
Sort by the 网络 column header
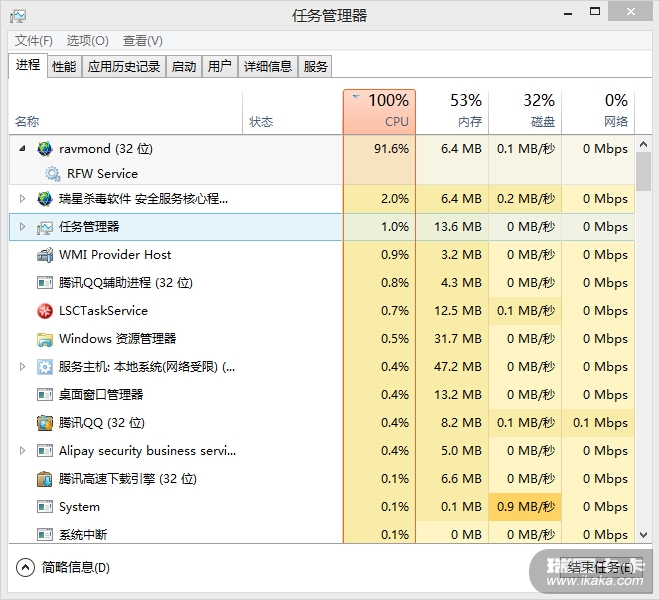tap(598, 112)
